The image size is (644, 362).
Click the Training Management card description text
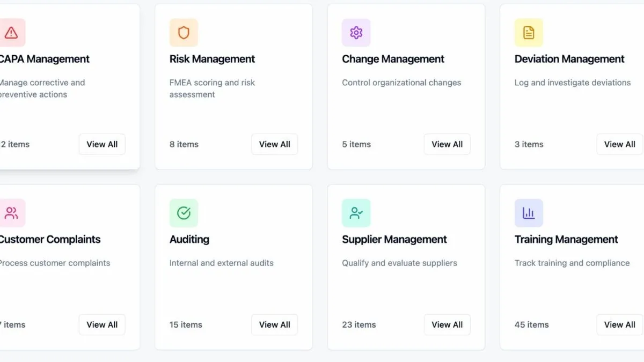pyautogui.click(x=572, y=263)
